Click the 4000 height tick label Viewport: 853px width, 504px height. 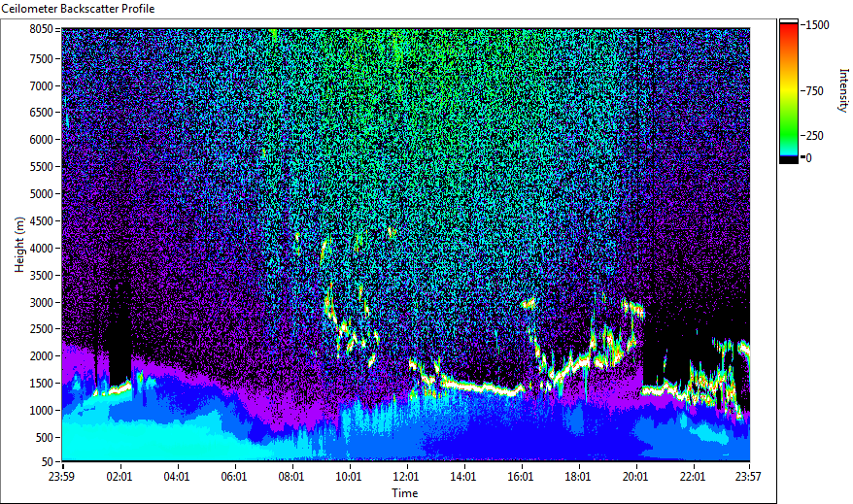42,249
